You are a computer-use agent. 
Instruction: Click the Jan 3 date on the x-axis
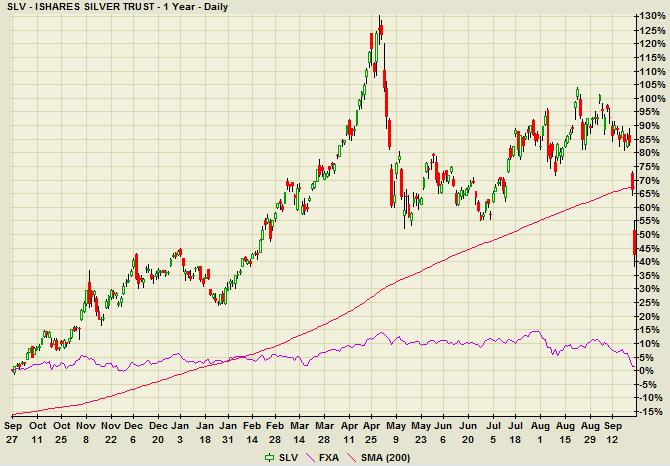(x=178, y=432)
